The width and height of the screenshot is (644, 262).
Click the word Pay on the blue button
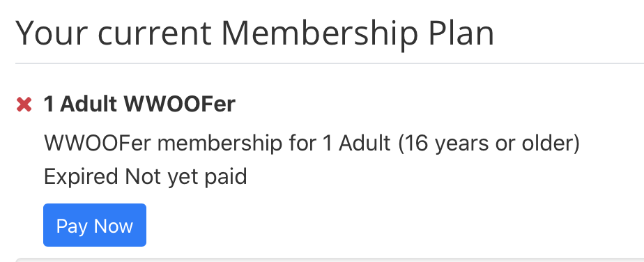[72, 226]
